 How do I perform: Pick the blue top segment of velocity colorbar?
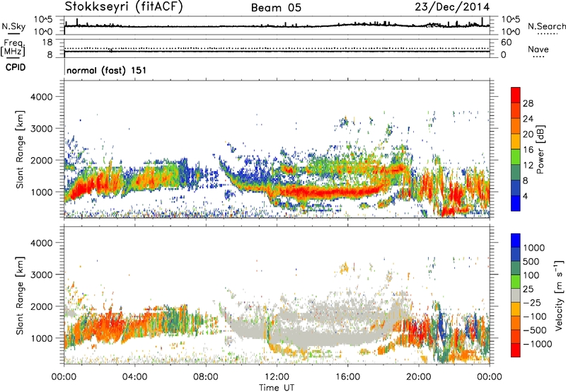[x=516, y=241]
